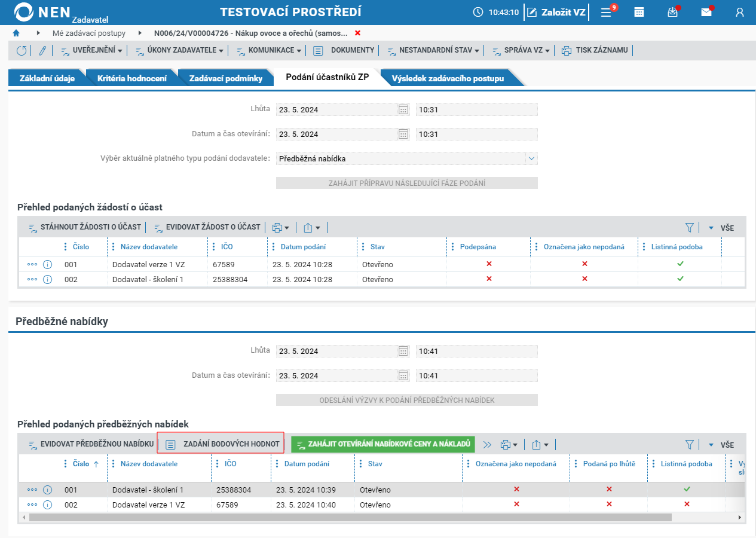Open the mail envelope messages icon
This screenshot has height=538, width=756.
(x=706, y=12)
